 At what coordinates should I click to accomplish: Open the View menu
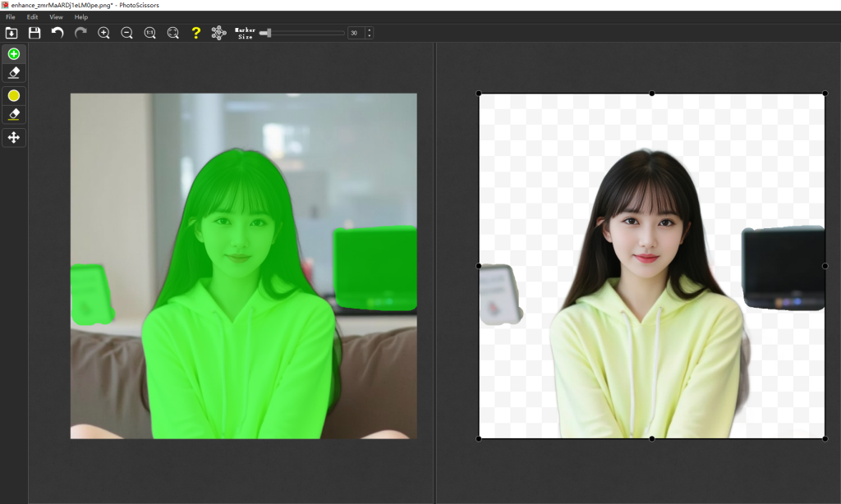coord(55,16)
